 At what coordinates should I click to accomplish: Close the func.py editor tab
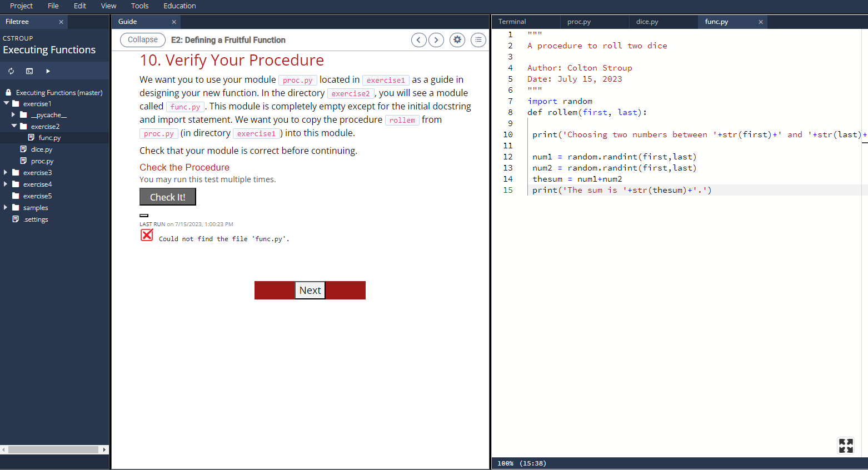761,22
